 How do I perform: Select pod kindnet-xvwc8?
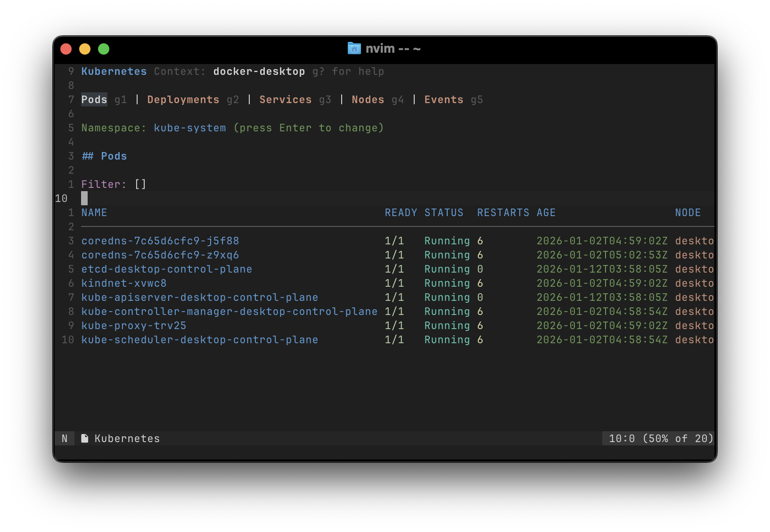[x=124, y=283]
